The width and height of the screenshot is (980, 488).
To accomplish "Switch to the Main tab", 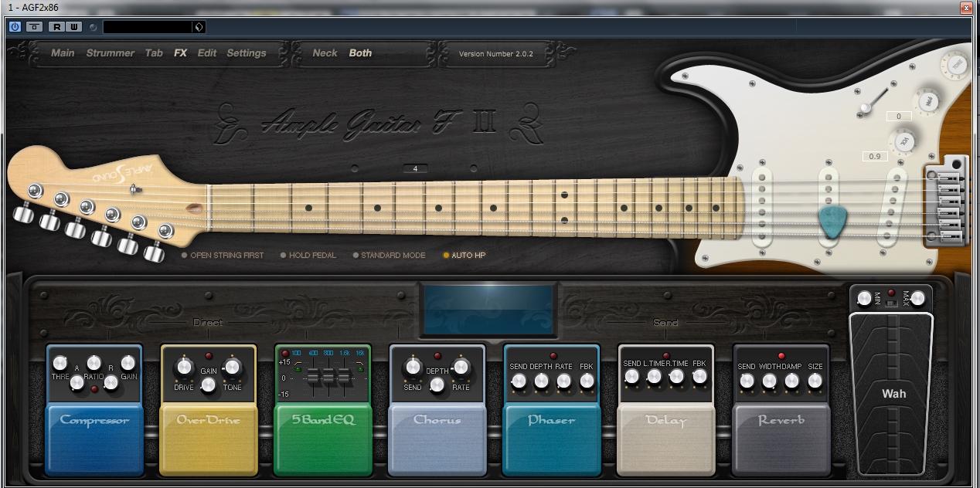I will point(63,53).
